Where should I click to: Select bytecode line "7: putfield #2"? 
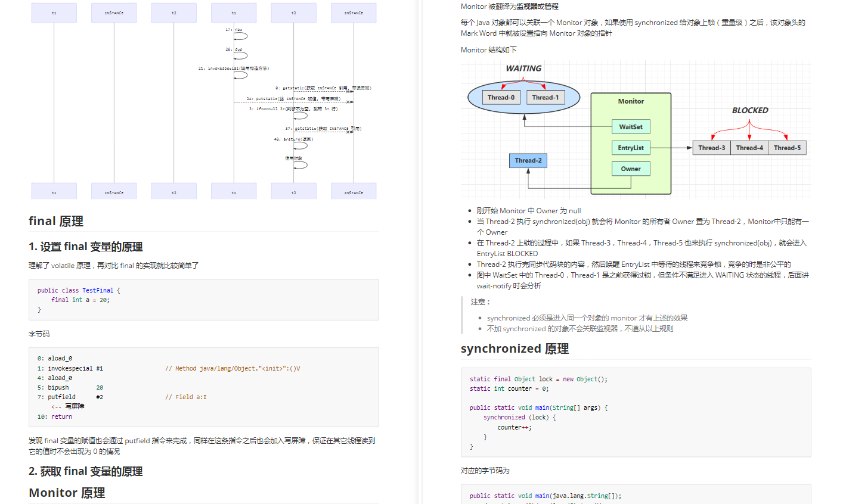pyautogui.click(x=70, y=397)
